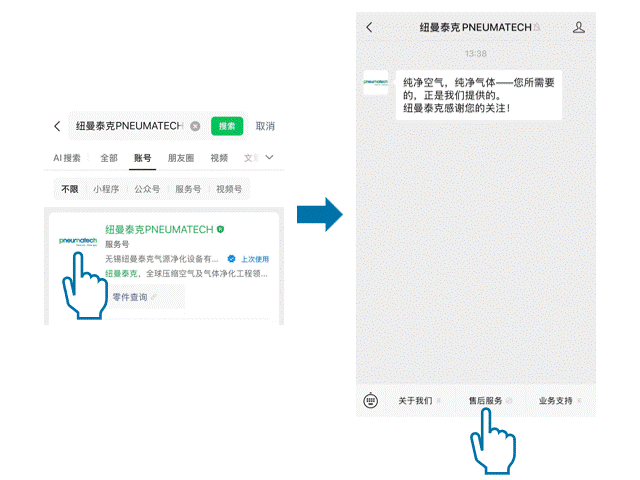Open the pneumatech logo in the search result
The image size is (640, 480).
pyautogui.click(x=78, y=241)
